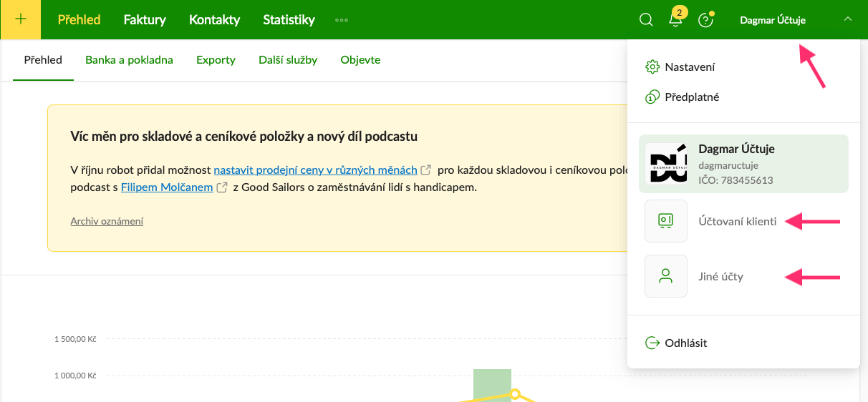Click the Jiné účty person icon

[666, 276]
